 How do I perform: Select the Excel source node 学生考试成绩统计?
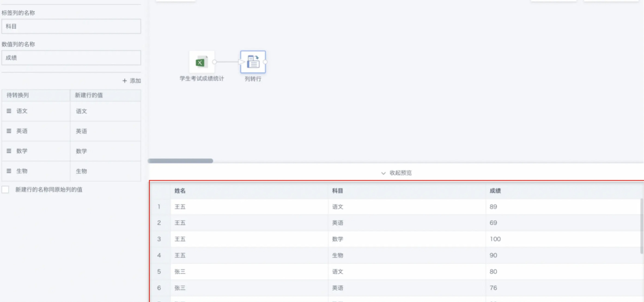pyautogui.click(x=202, y=62)
